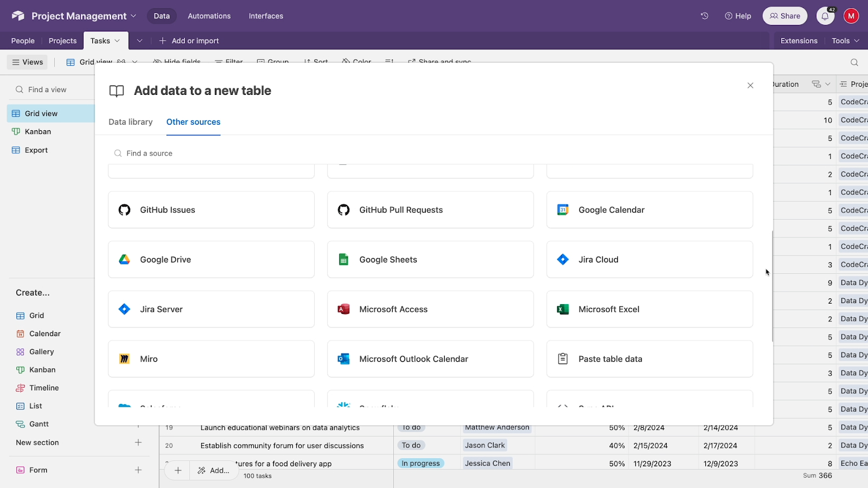Screen dimensions: 868x488
Task: Go to the Data section
Action: [162, 16]
